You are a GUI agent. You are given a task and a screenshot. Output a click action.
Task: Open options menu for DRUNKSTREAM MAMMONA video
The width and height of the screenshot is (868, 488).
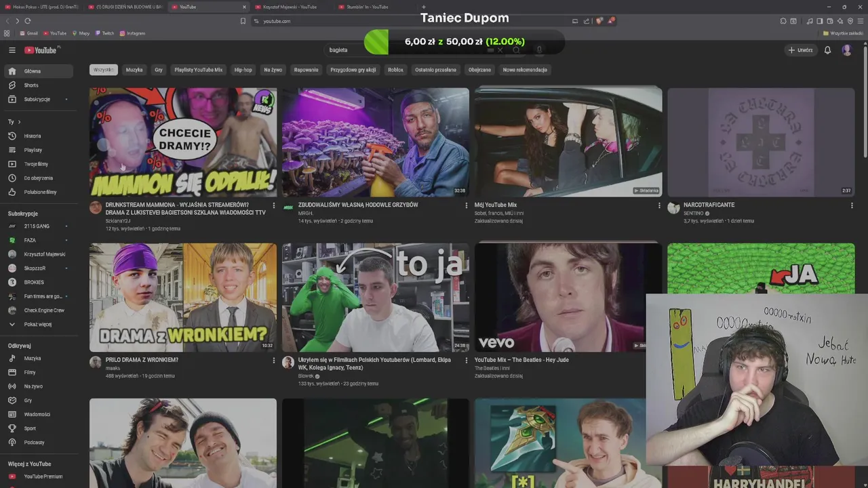pos(274,205)
